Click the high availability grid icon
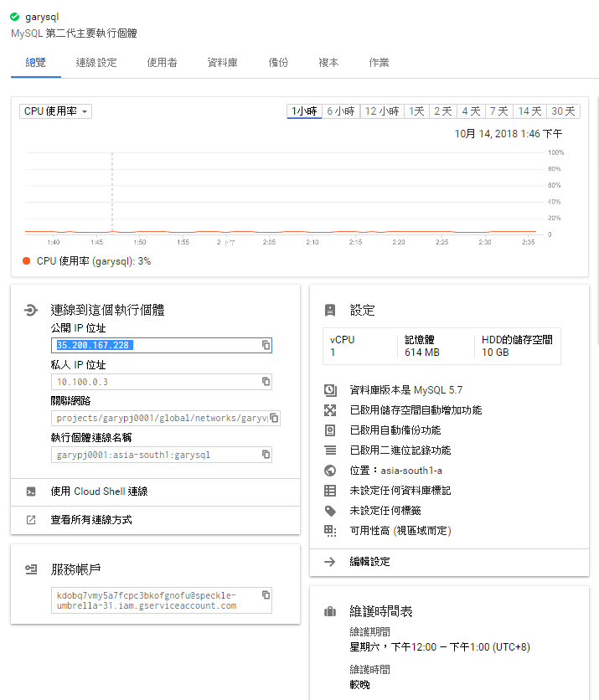The width and height of the screenshot is (599, 700). [330, 531]
